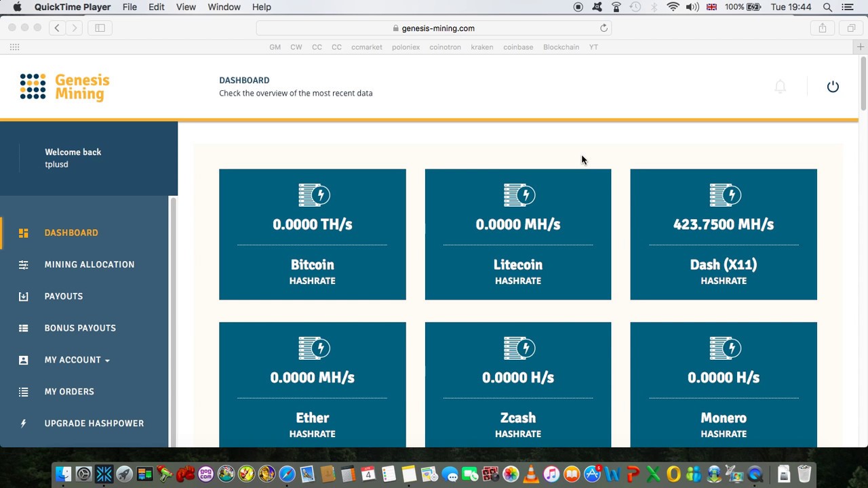This screenshot has width=868, height=488.
Task: Click the Wi-Fi status icon
Action: coord(673,7)
